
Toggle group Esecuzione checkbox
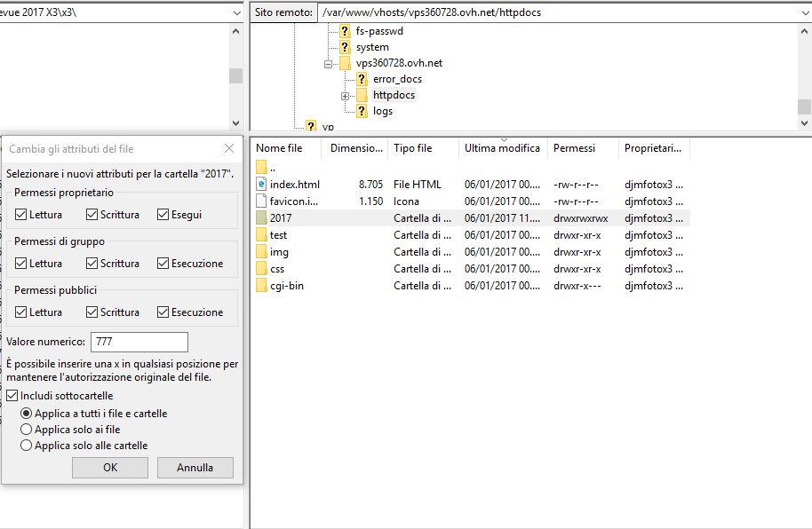(163, 264)
